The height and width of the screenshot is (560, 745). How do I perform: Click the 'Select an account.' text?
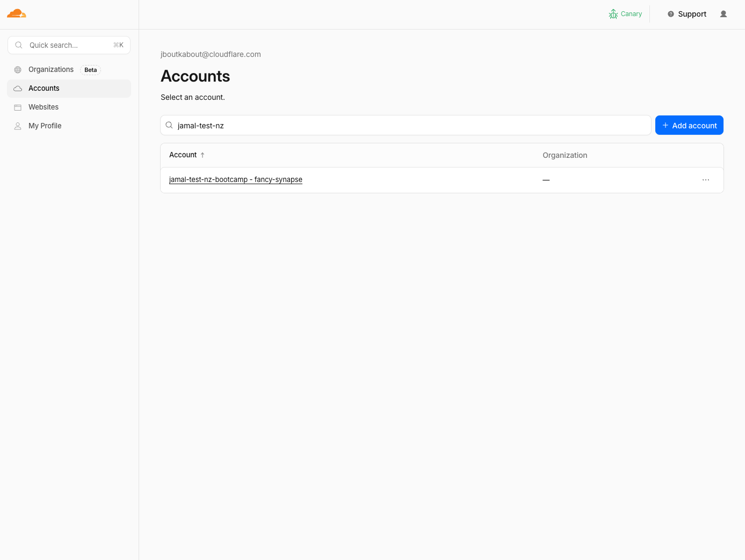tap(193, 97)
